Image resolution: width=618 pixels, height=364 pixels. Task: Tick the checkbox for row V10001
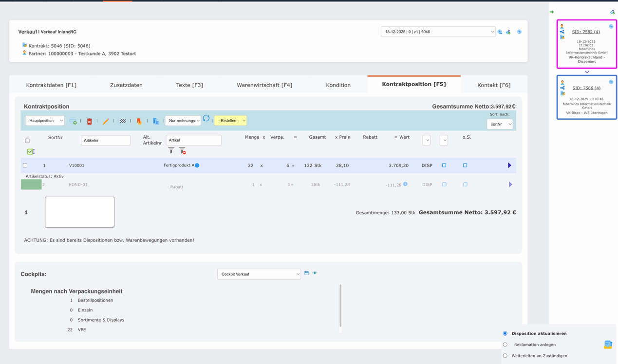click(x=25, y=165)
